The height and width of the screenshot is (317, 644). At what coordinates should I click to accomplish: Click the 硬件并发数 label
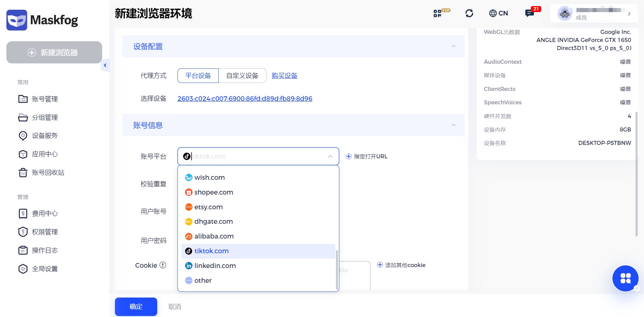tap(498, 116)
